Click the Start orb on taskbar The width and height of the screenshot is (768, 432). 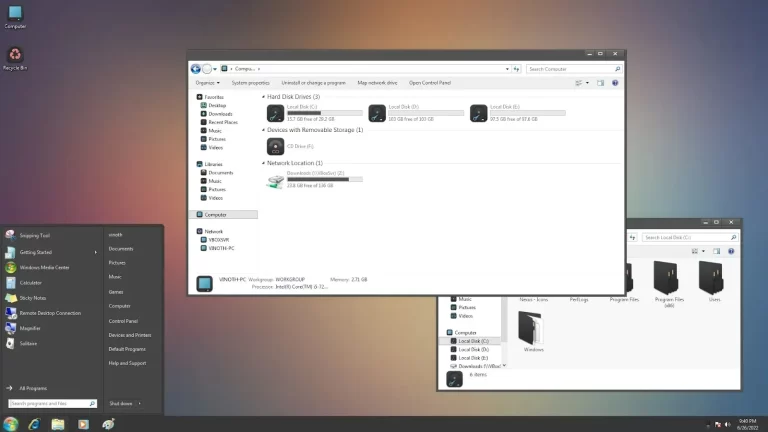pos(10,424)
